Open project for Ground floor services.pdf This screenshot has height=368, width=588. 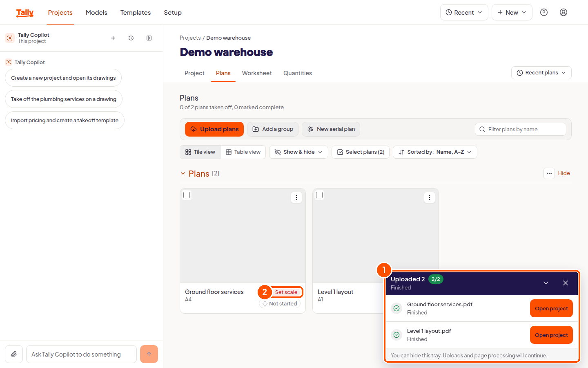coord(551,308)
